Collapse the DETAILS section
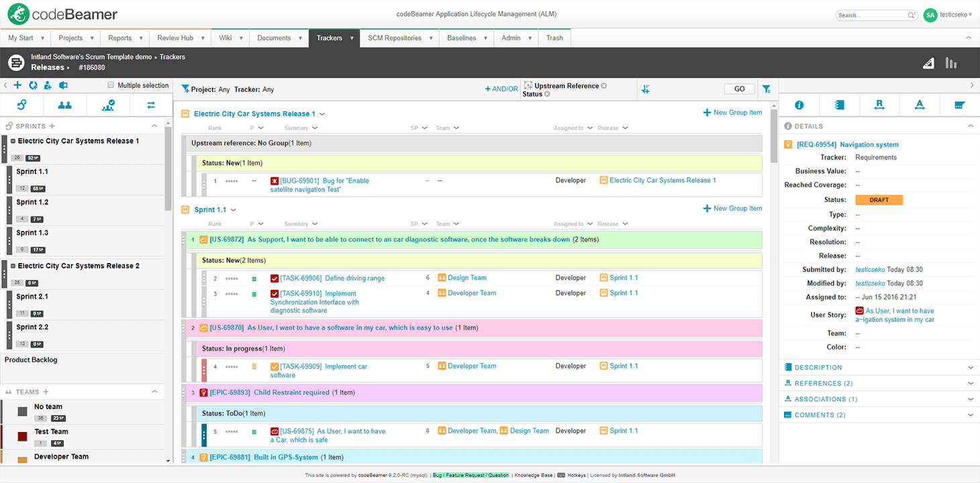The height and width of the screenshot is (483, 980). coord(971,126)
